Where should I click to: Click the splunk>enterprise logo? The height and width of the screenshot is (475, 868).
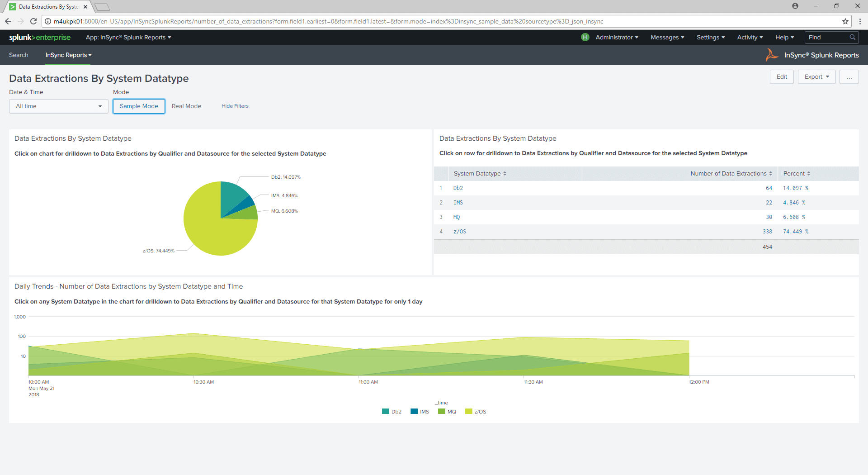(39, 38)
